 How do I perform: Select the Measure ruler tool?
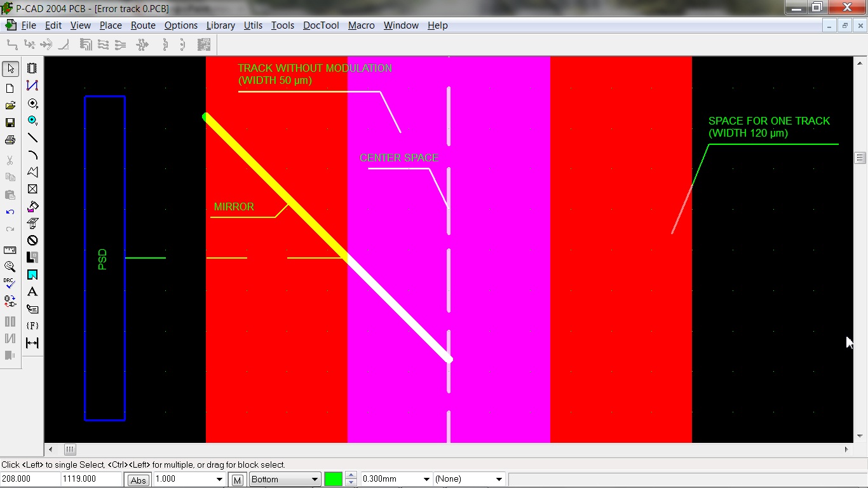(x=10, y=250)
